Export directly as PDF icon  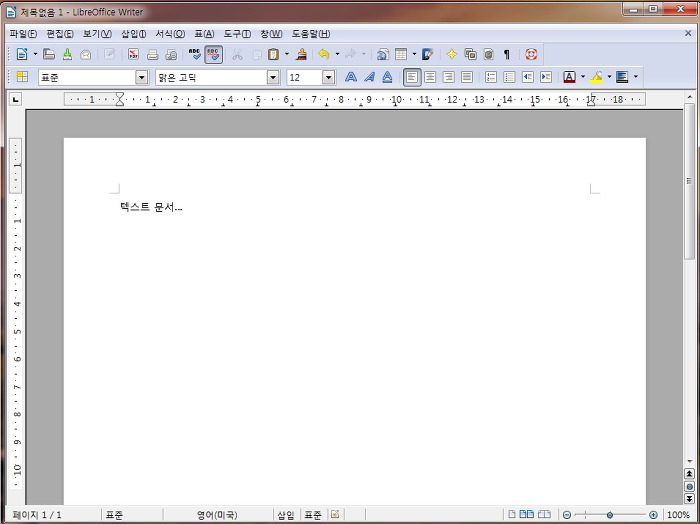pyautogui.click(x=133, y=54)
